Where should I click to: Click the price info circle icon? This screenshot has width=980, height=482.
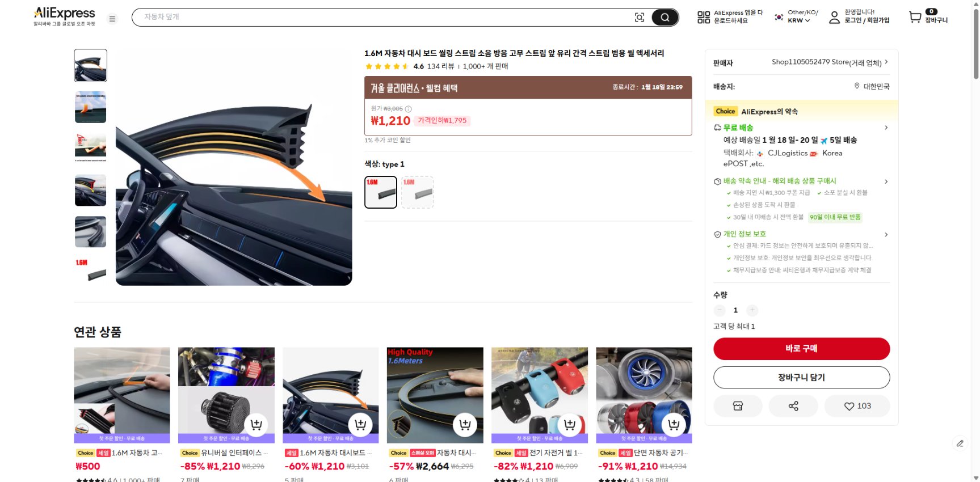point(408,109)
